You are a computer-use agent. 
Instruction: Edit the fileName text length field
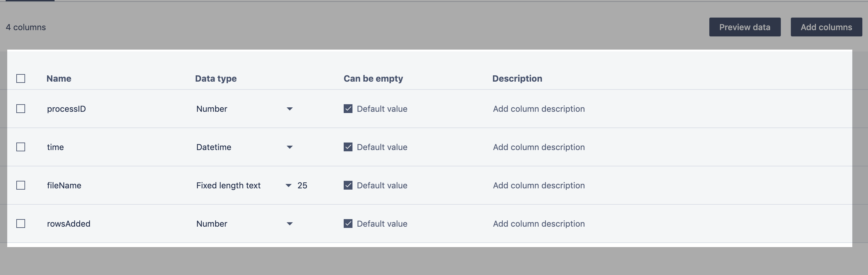point(302,185)
